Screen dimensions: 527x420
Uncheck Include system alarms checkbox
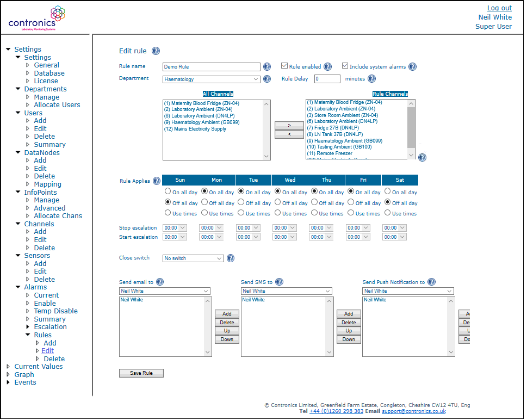tap(345, 66)
